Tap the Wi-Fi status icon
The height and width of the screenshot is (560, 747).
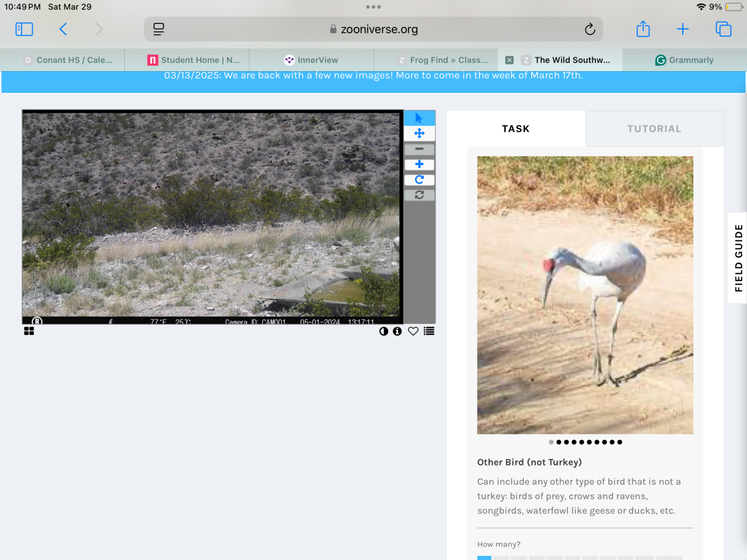(701, 7)
